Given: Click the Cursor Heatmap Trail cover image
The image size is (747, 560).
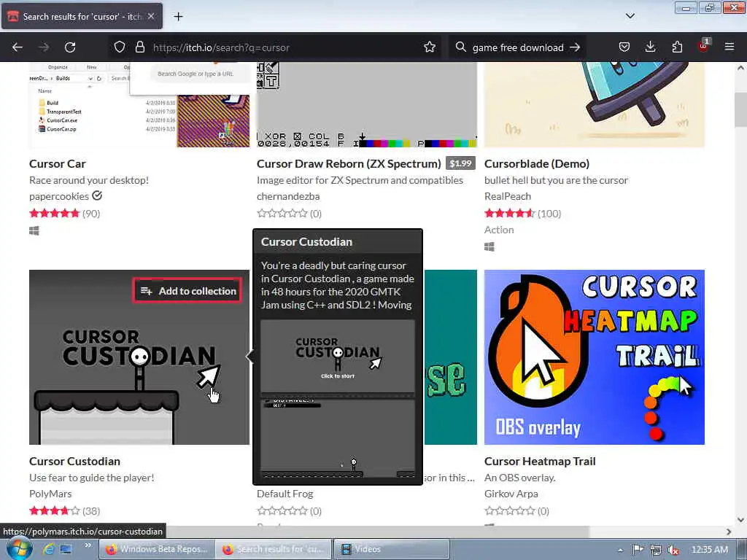Looking at the screenshot, I should (x=595, y=357).
